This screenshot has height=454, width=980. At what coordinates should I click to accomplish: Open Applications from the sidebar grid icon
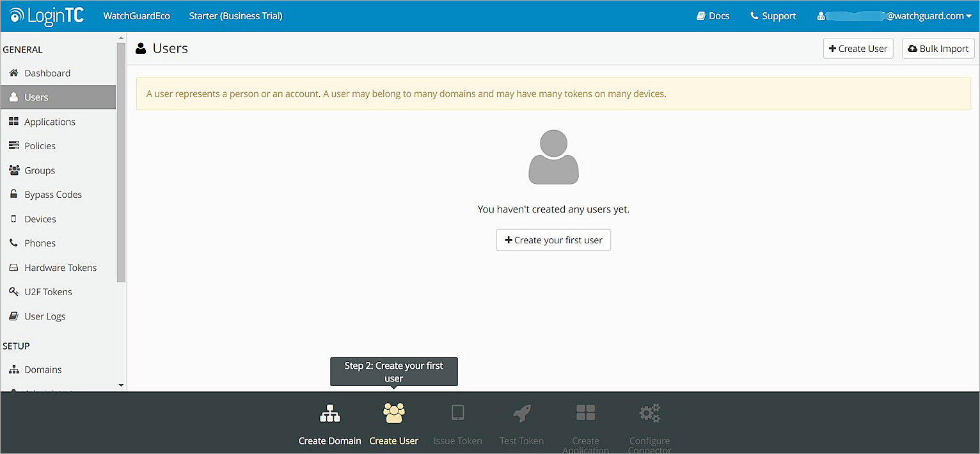pyautogui.click(x=14, y=121)
